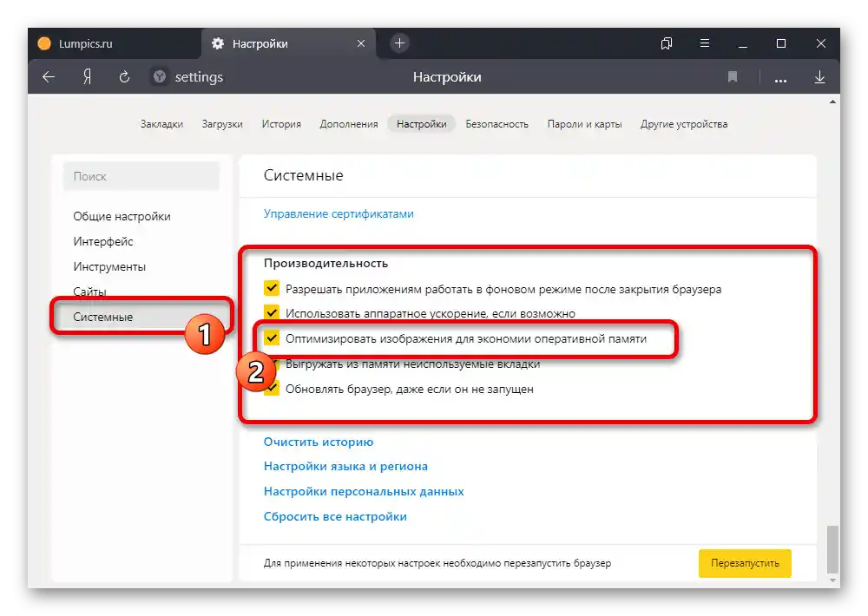Open the Загрузки section
The image size is (868, 616).
coord(222,124)
